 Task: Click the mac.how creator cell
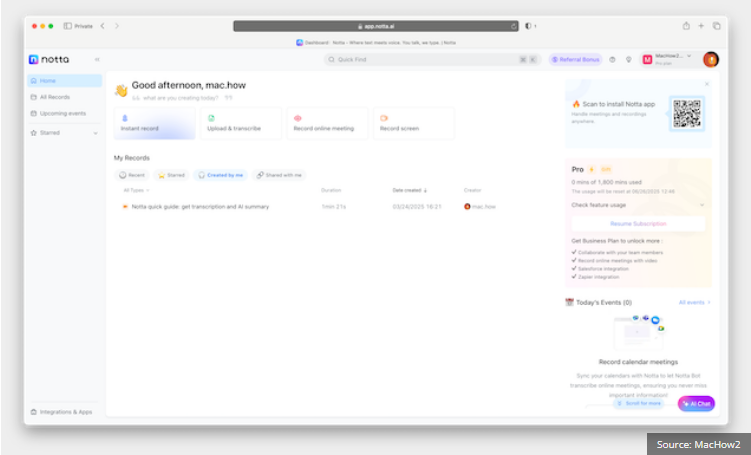tap(480, 207)
